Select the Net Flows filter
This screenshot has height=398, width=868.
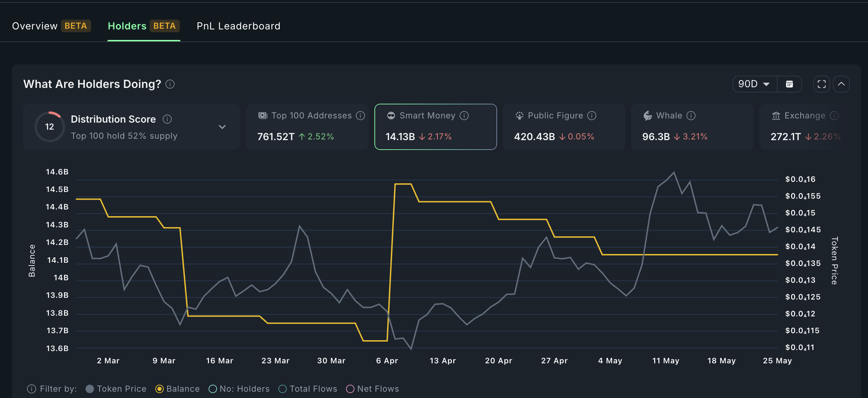point(350,389)
